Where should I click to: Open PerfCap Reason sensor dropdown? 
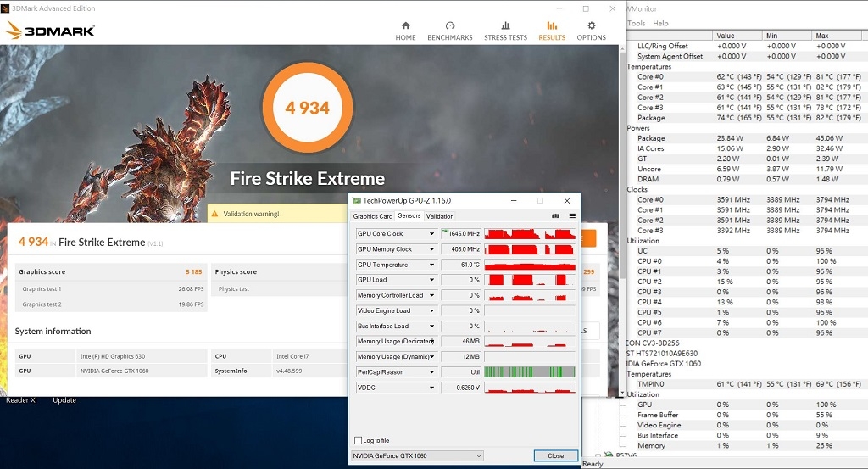tap(431, 372)
